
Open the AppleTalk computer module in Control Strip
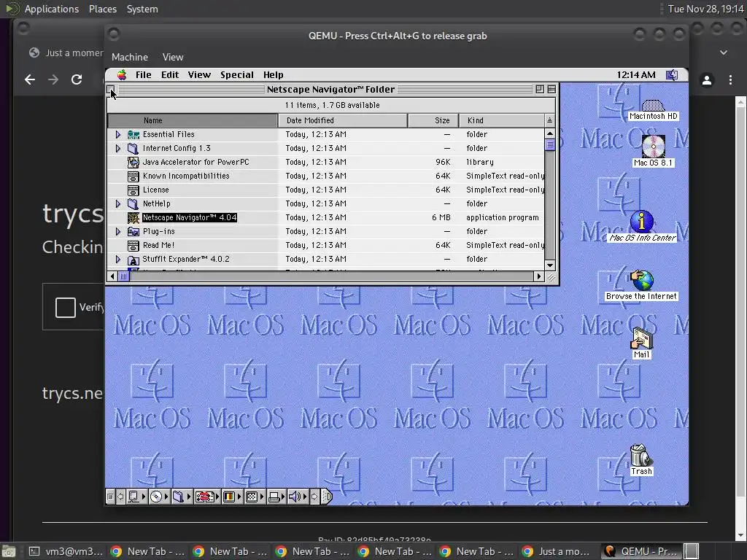(x=136, y=497)
